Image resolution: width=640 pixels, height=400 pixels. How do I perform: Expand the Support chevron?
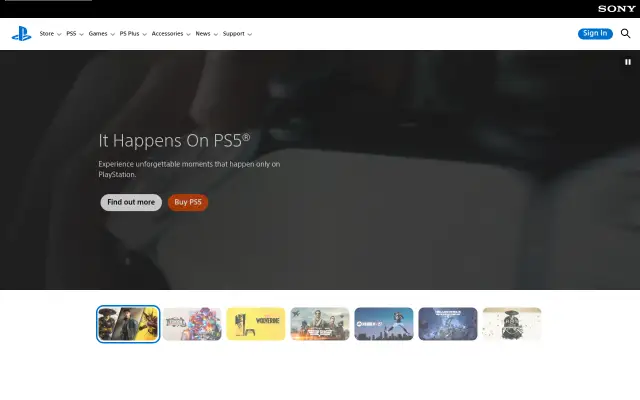pyautogui.click(x=250, y=34)
